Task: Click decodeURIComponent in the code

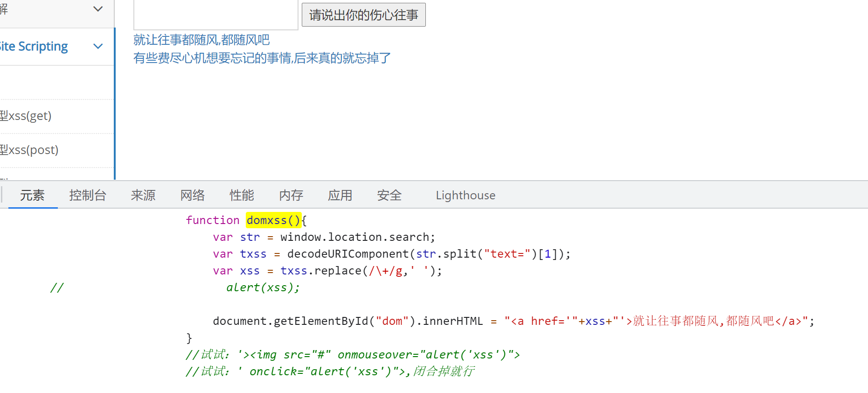Action: (x=348, y=254)
